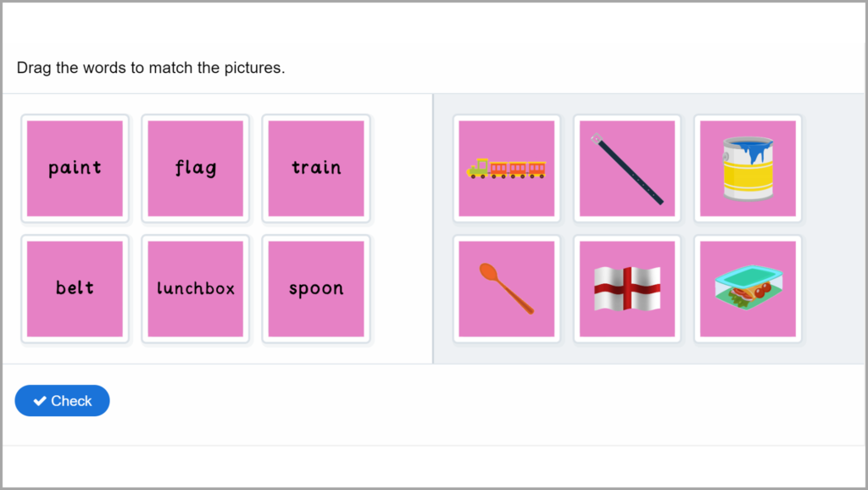Image resolution: width=868 pixels, height=490 pixels.
Task: Click the sandwich lunchbox thumbnail
Action: coord(747,288)
